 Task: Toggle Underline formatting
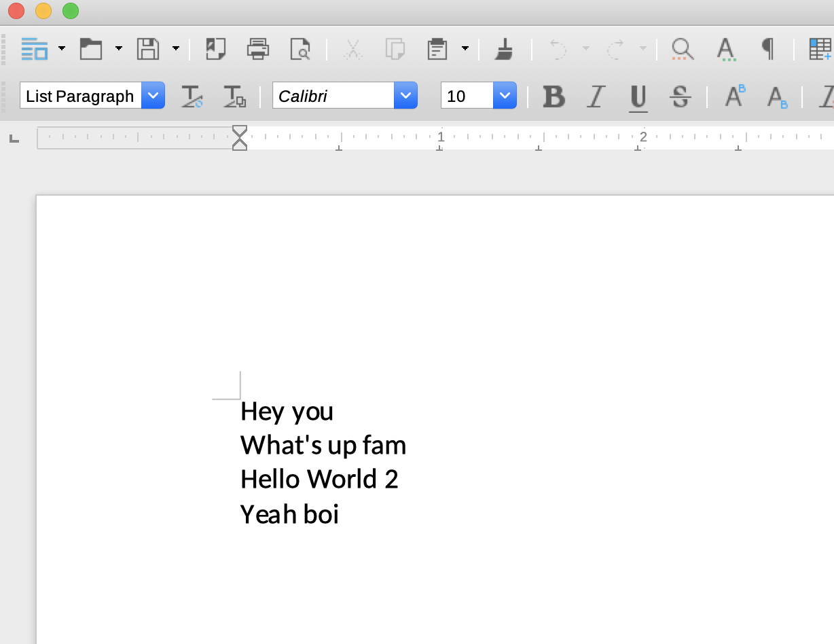[638, 98]
